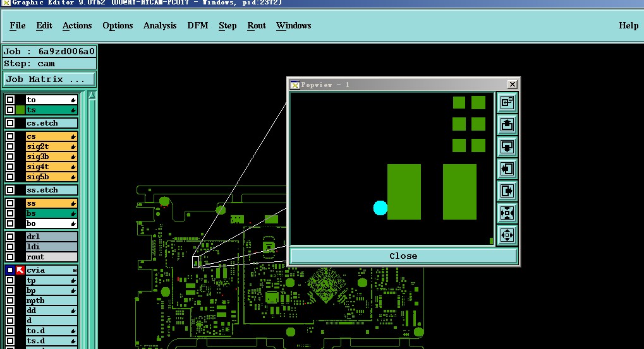This screenshot has height=349, width=644.
Task: Click the edit mark icon on the bs layer
Action: pos(73,213)
